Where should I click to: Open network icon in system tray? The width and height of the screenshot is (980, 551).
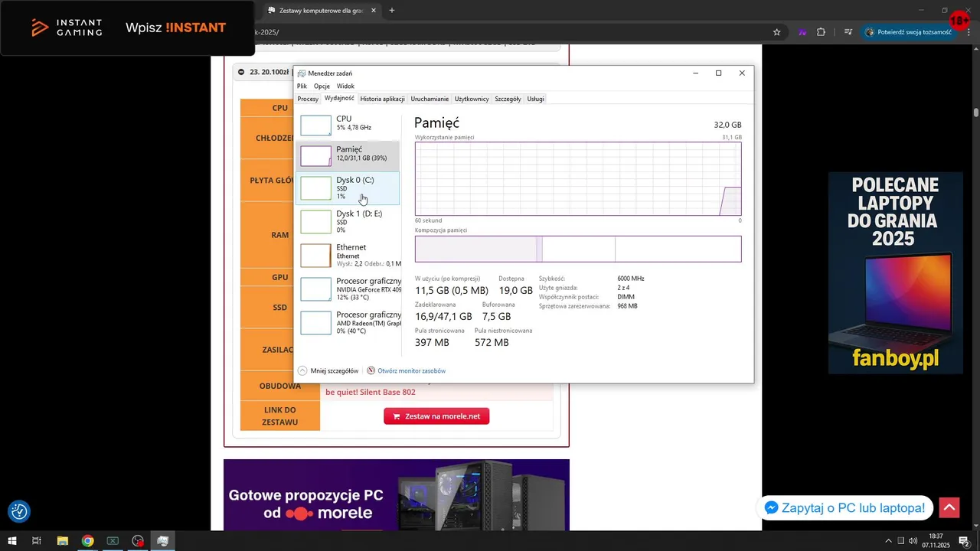[900, 541]
